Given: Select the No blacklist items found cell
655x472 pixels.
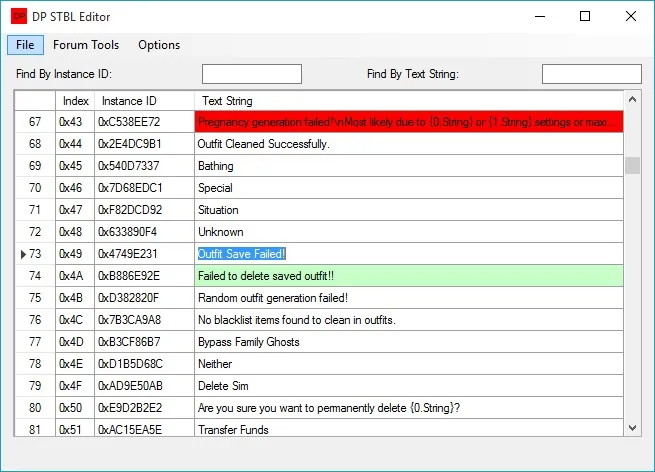Looking at the screenshot, I should 409,320.
